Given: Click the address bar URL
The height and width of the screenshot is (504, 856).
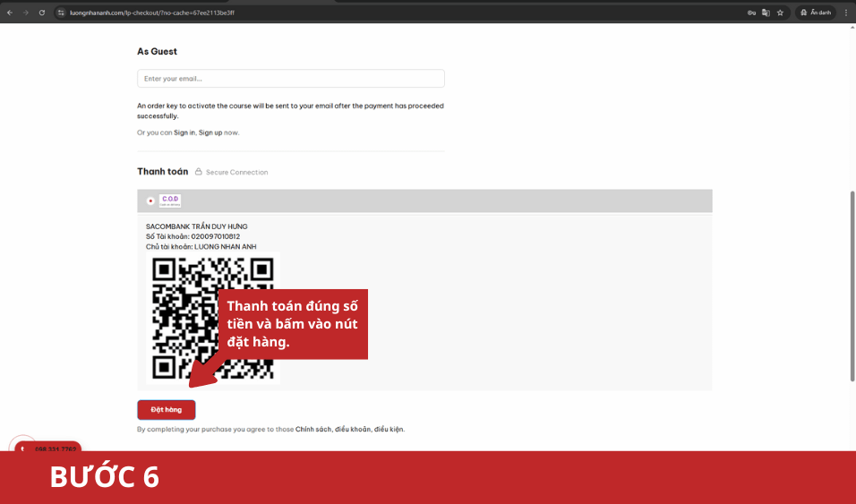Looking at the screenshot, I should [151, 13].
